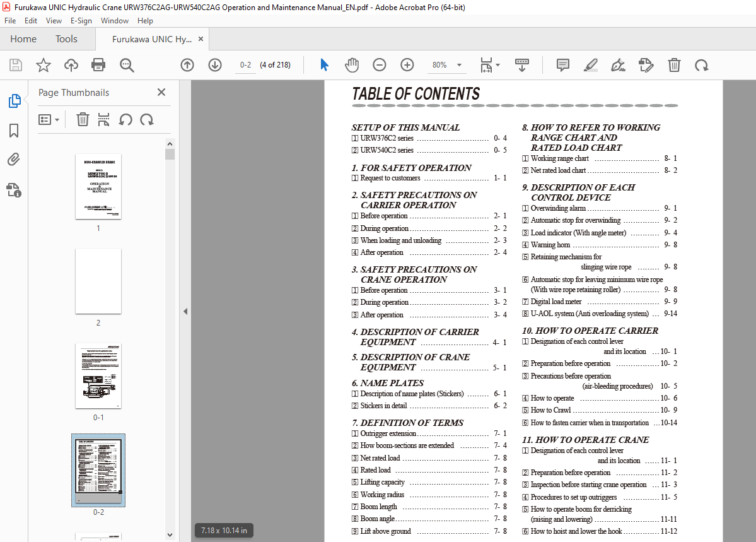Add document to favorites with star icon
The image size is (756, 542).
(x=44, y=65)
